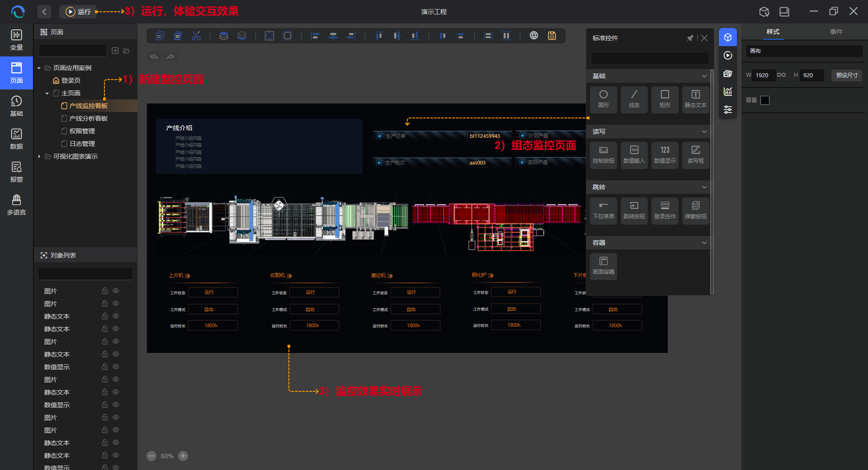Click the align right edges icon
868x470 pixels.
(351, 36)
